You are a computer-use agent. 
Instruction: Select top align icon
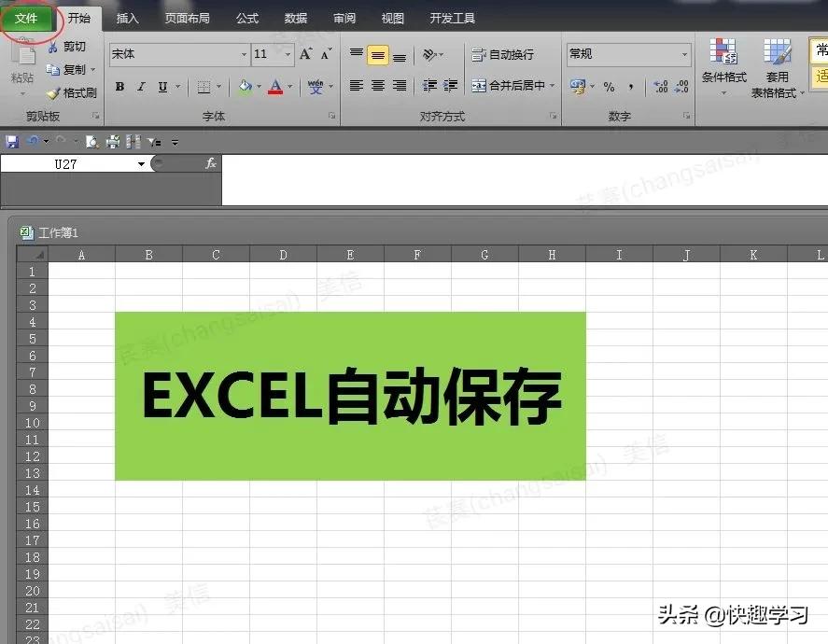(x=357, y=54)
